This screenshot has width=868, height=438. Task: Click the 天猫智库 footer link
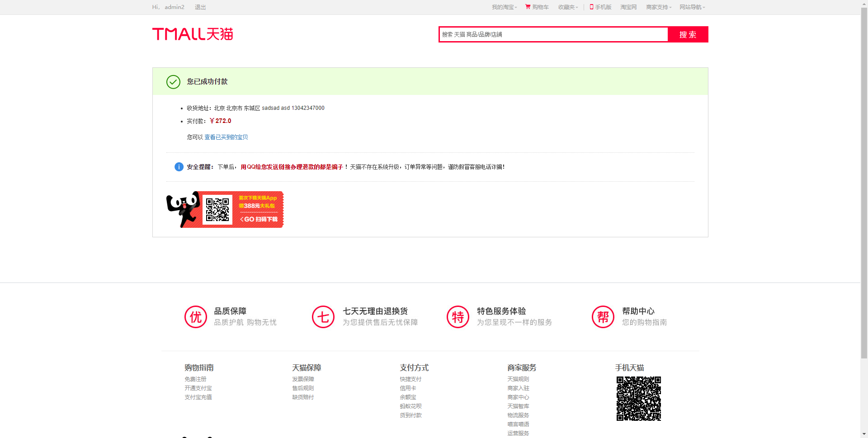pyautogui.click(x=518, y=406)
